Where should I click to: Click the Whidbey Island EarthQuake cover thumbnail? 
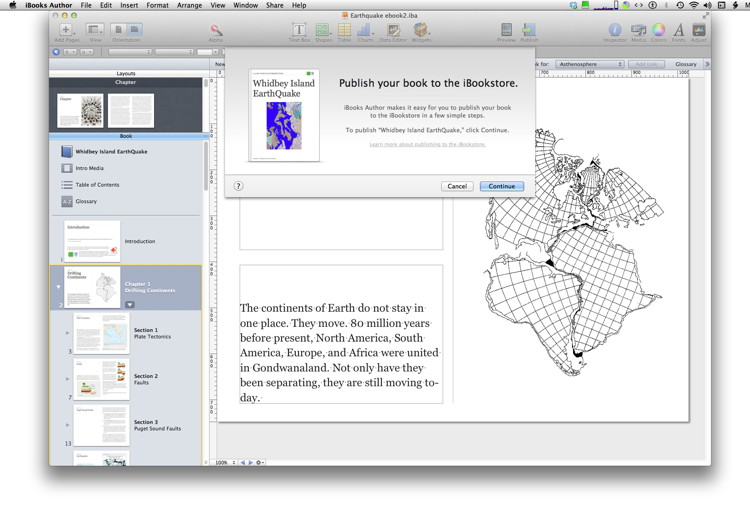(x=284, y=115)
